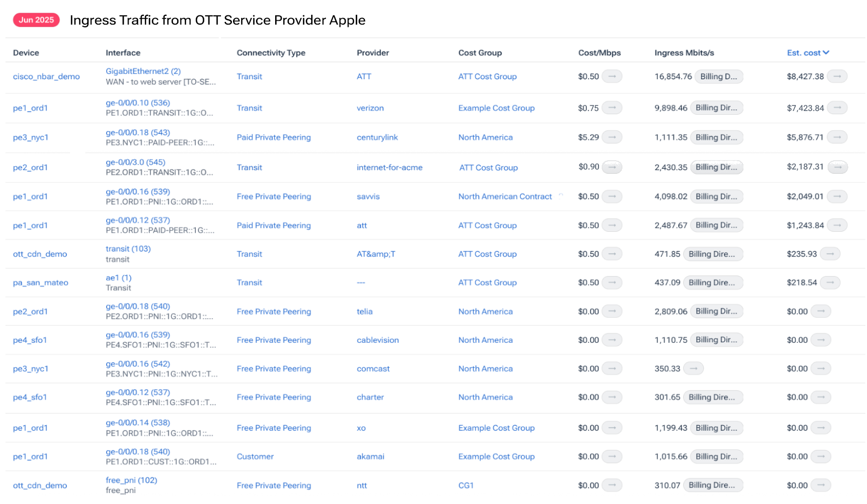
Task: Click cost arrow in the cablevision row
Action: pyautogui.click(x=612, y=340)
